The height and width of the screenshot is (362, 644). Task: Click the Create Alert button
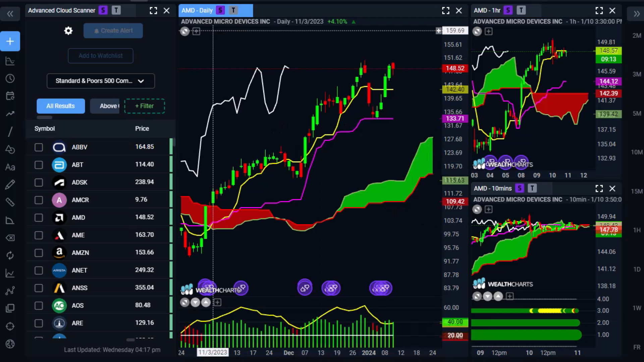coord(113,31)
